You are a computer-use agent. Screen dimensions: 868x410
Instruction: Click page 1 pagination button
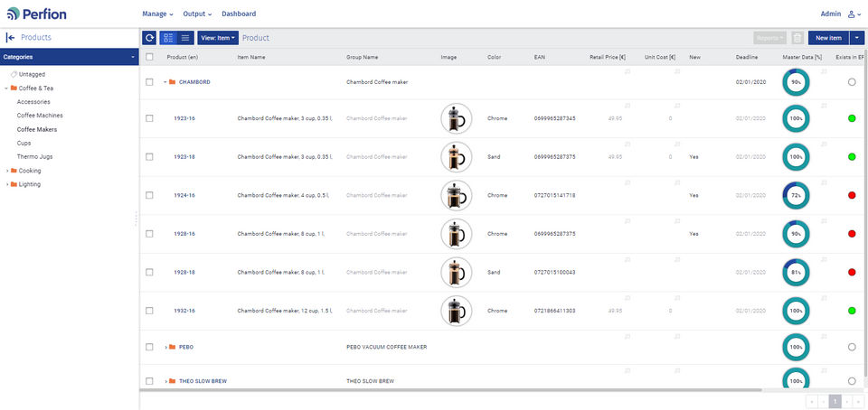[835, 401]
